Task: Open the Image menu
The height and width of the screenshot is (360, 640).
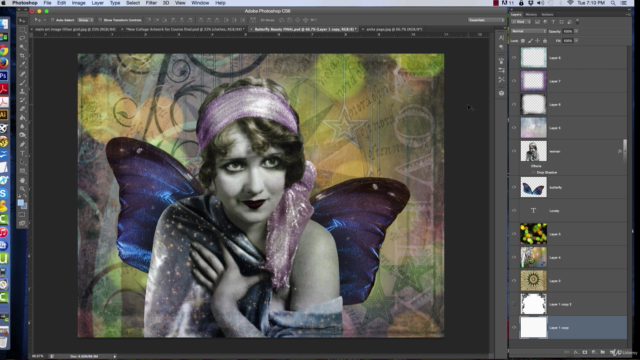Action: (x=78, y=3)
